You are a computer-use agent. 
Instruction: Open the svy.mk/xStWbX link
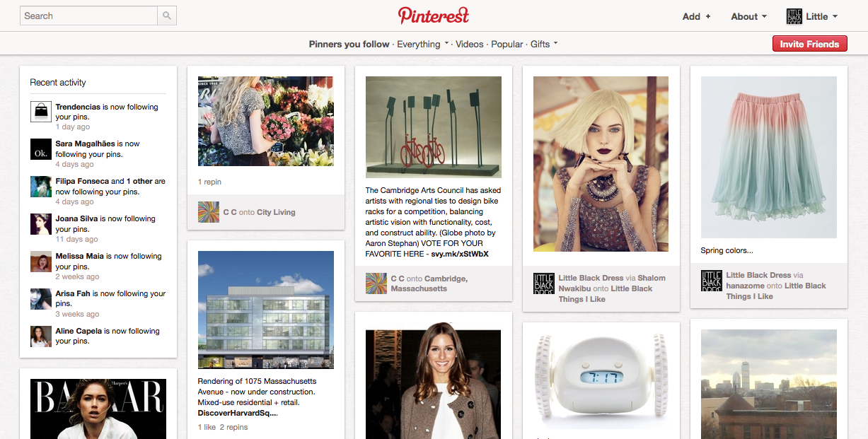tap(460, 254)
